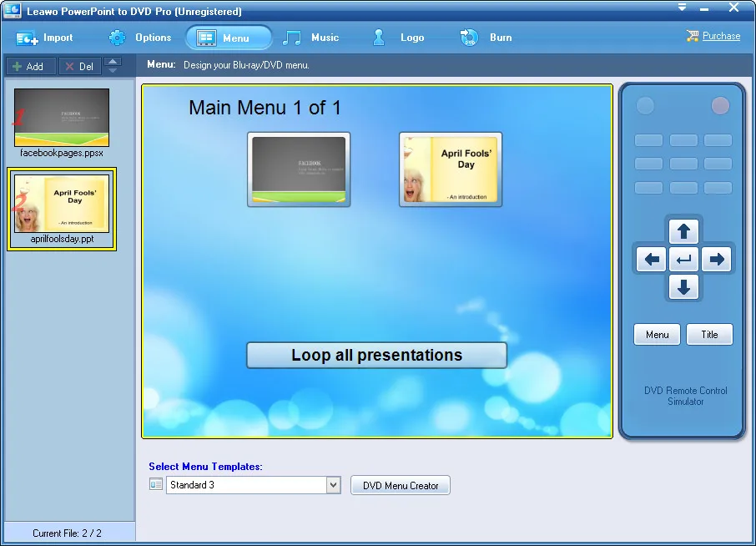Select the facebookpages.ppsx thumbnail

(62, 117)
